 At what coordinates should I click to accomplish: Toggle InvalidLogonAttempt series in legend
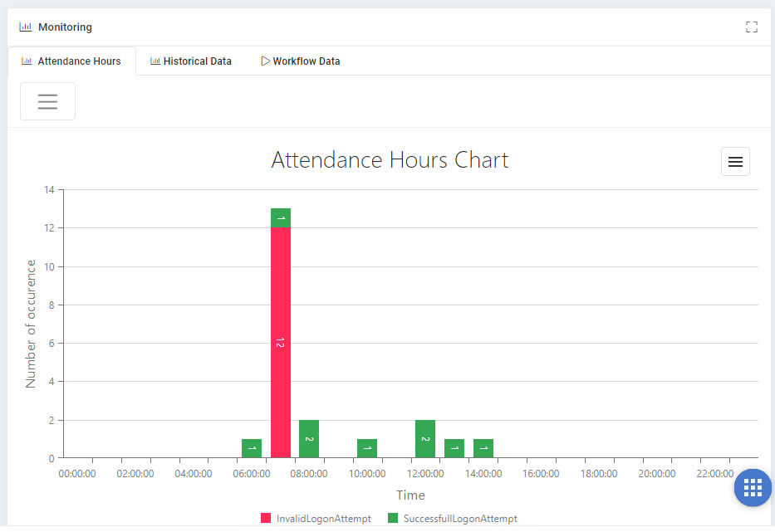point(316,518)
